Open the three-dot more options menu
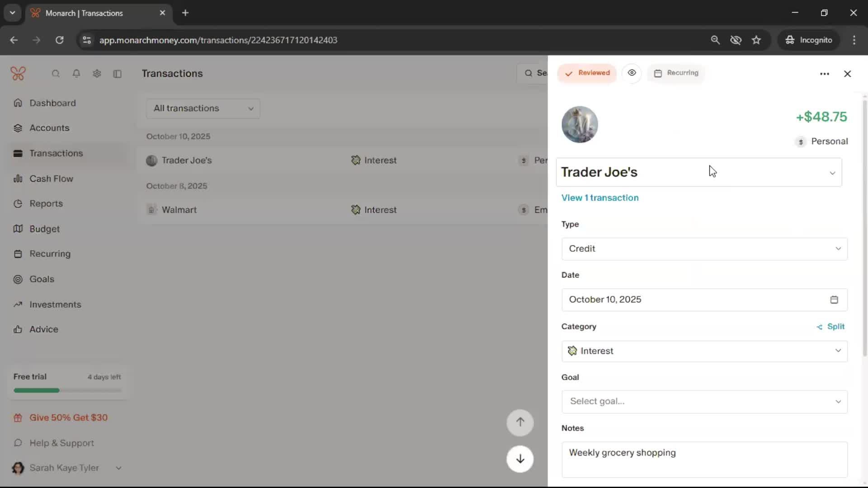 (x=825, y=74)
